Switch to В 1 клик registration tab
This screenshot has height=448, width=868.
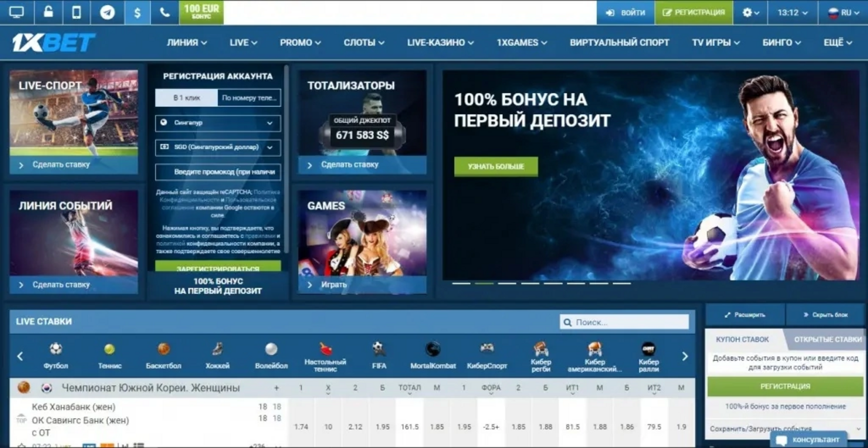pos(186,98)
